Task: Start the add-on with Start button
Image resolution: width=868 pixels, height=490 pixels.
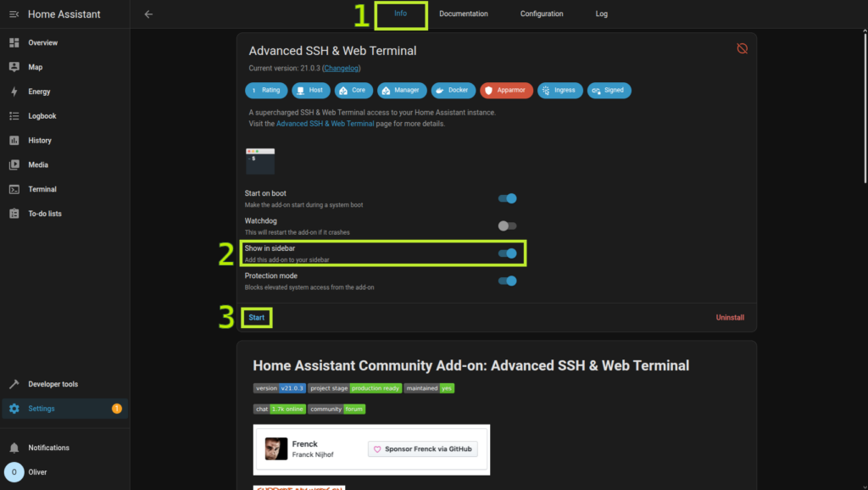Action: click(x=256, y=317)
